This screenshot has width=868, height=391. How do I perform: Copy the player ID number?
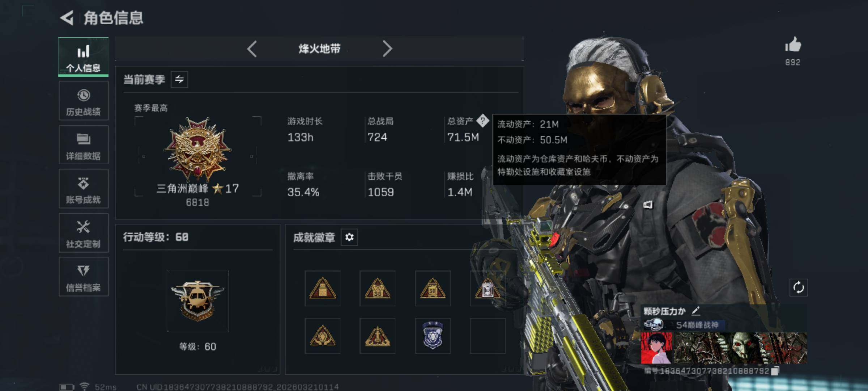tap(775, 371)
